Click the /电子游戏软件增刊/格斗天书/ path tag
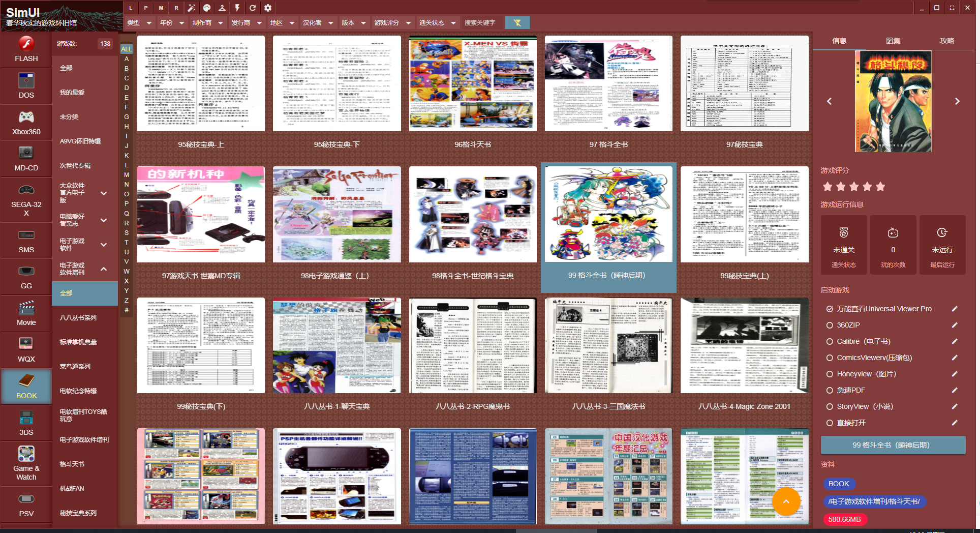The width and height of the screenshot is (980, 533). pyautogui.click(x=874, y=501)
